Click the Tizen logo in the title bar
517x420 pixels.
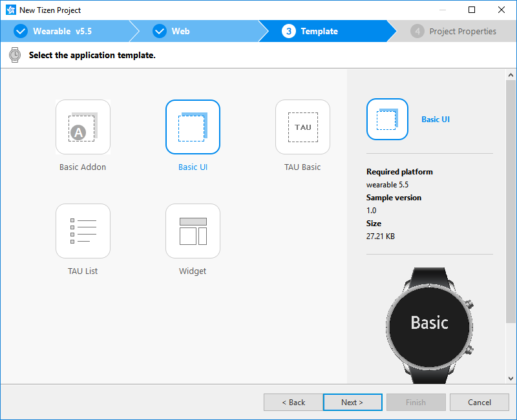click(10, 10)
